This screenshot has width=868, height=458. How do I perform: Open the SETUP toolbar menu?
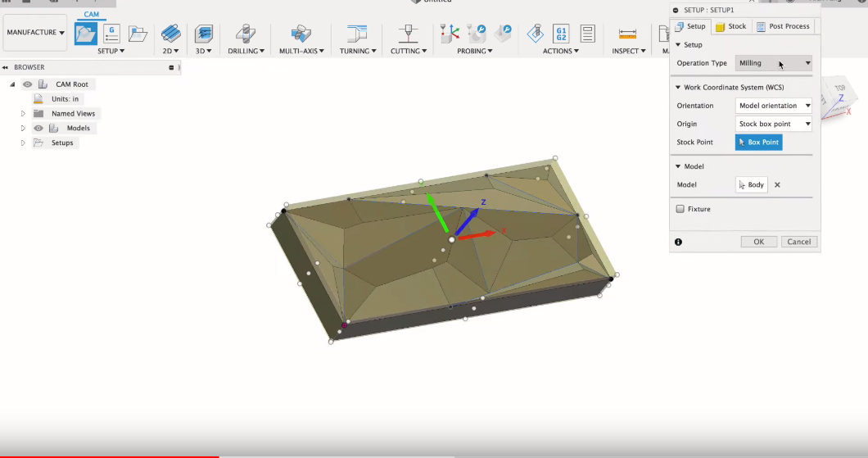(111, 51)
